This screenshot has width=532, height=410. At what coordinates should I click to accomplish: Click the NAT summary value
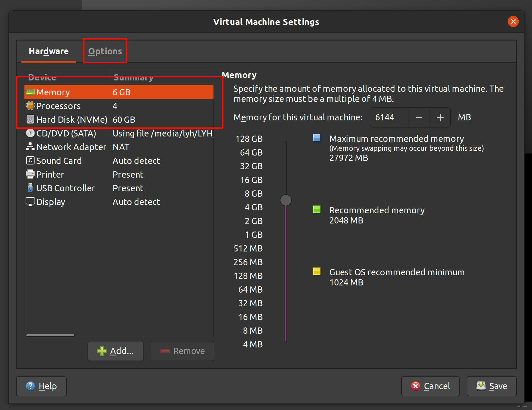[x=121, y=147]
